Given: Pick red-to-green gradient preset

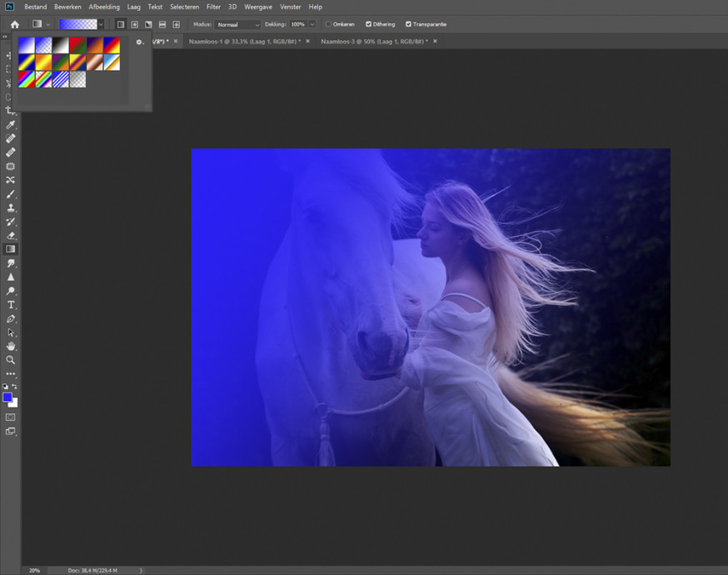Looking at the screenshot, I should pyautogui.click(x=77, y=45).
